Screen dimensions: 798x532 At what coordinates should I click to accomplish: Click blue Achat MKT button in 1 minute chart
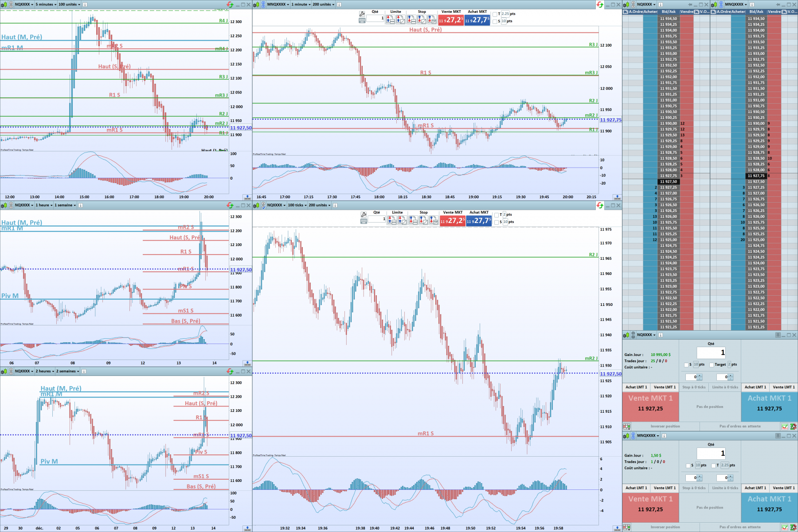pos(477,20)
